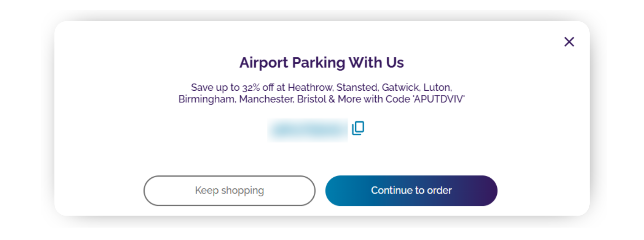Choose Keep shopping
Screen dimensions: 644x240
click(x=229, y=190)
